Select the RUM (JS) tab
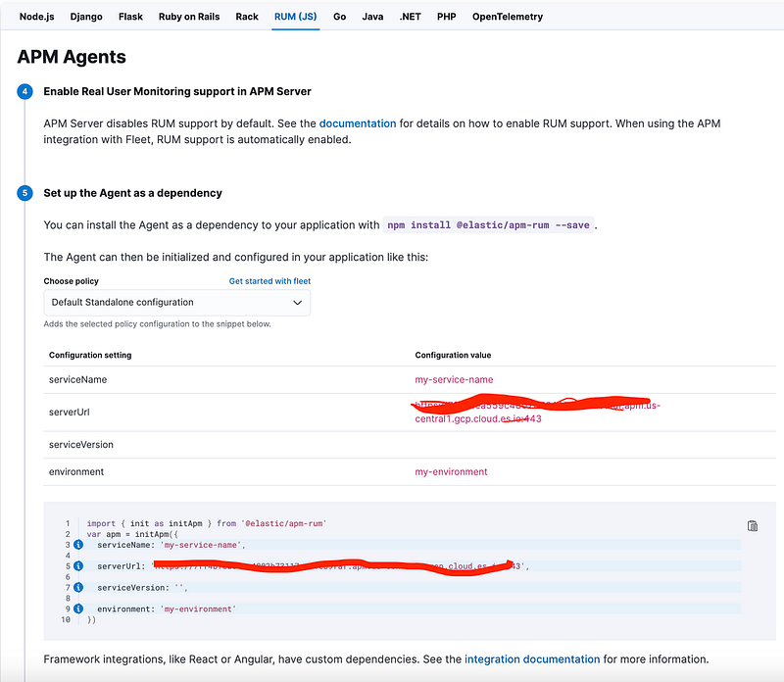The height and width of the screenshot is (682, 784). [296, 17]
